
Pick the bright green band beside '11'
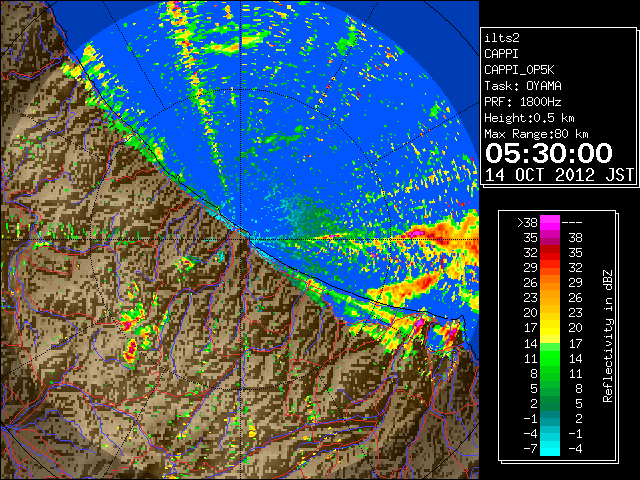pyautogui.click(x=550, y=358)
